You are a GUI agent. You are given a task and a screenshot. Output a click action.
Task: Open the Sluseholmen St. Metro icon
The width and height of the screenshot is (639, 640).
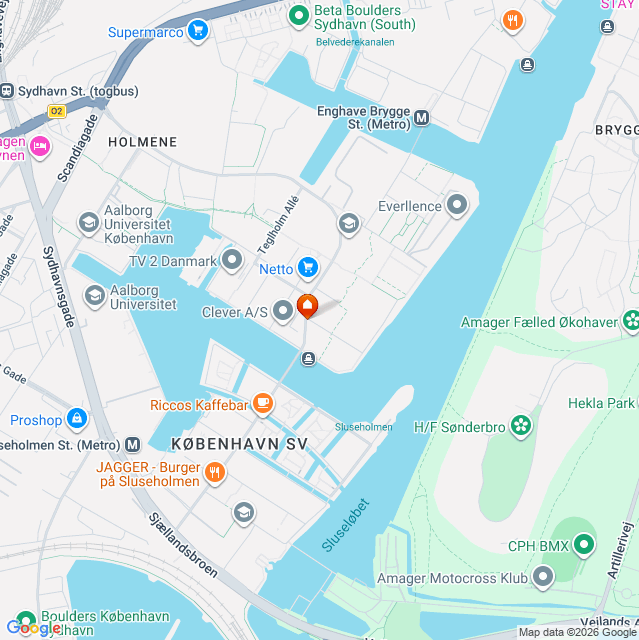(132, 444)
